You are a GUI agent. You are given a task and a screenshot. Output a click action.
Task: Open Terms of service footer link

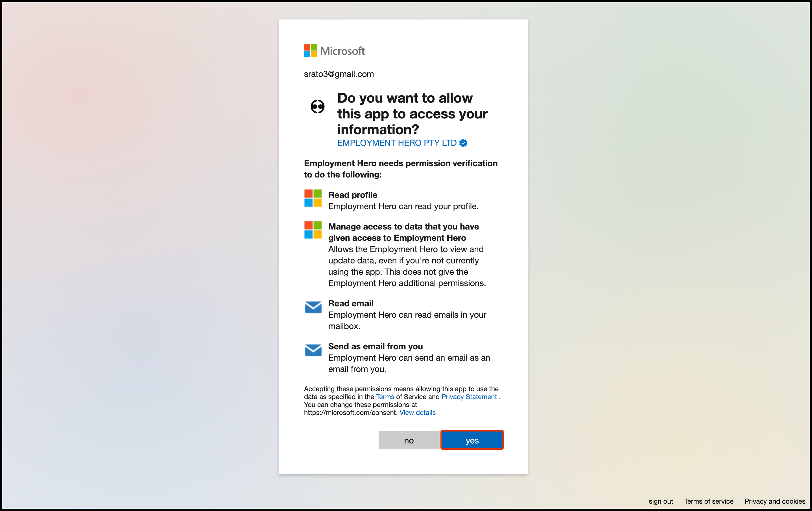tap(708, 501)
